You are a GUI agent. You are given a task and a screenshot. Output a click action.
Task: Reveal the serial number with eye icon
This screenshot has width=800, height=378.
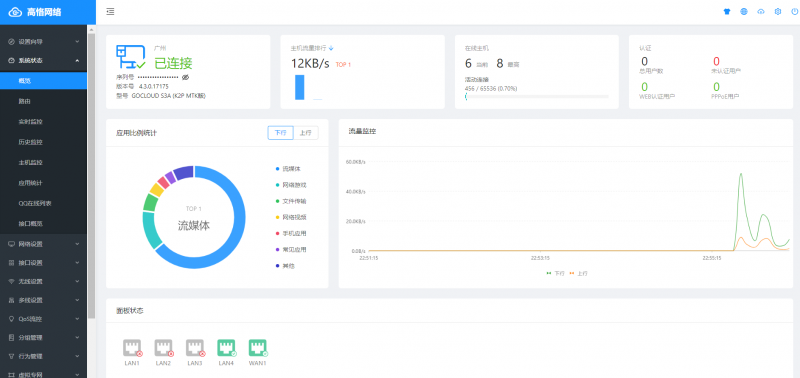coord(186,78)
